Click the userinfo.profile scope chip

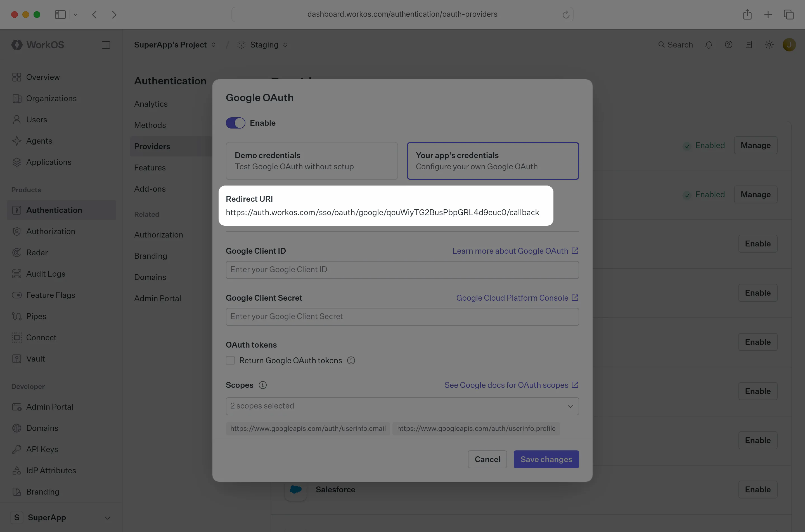[x=476, y=429]
